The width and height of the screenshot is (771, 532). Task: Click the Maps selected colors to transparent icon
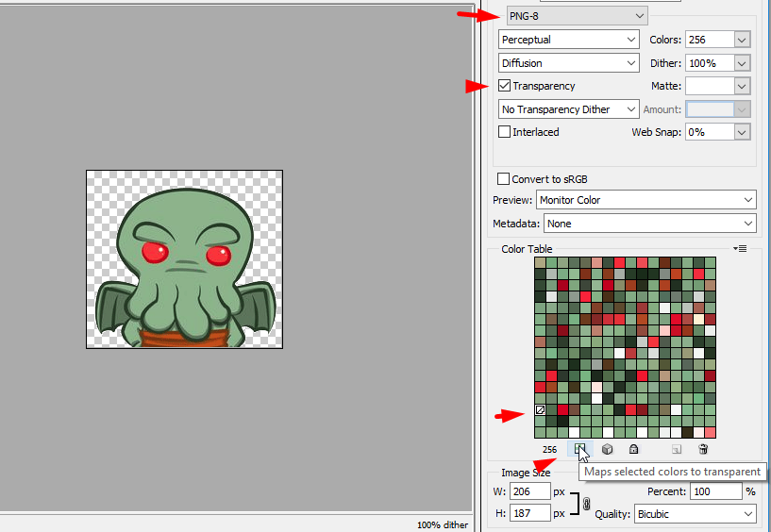(x=579, y=450)
